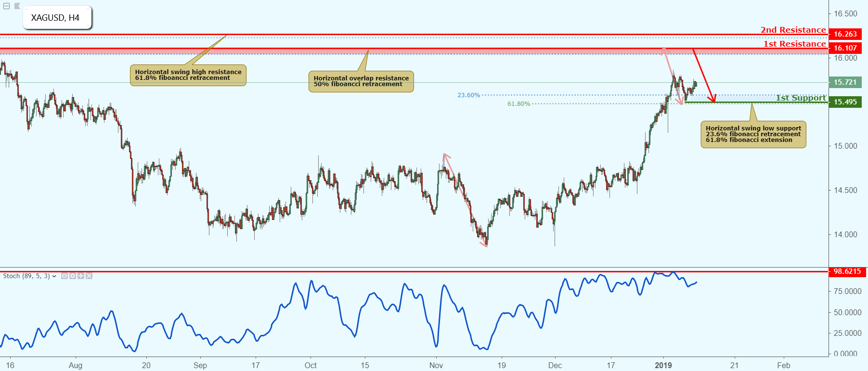Screen dimensions: 868x371
Task: Click the 2019 label on the time axis
Action: [x=663, y=365]
